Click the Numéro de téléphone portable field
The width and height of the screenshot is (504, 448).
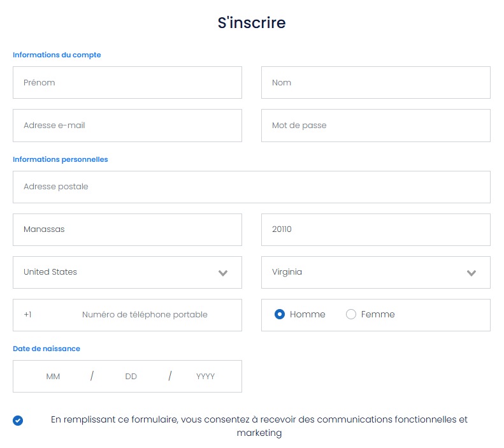tap(145, 315)
